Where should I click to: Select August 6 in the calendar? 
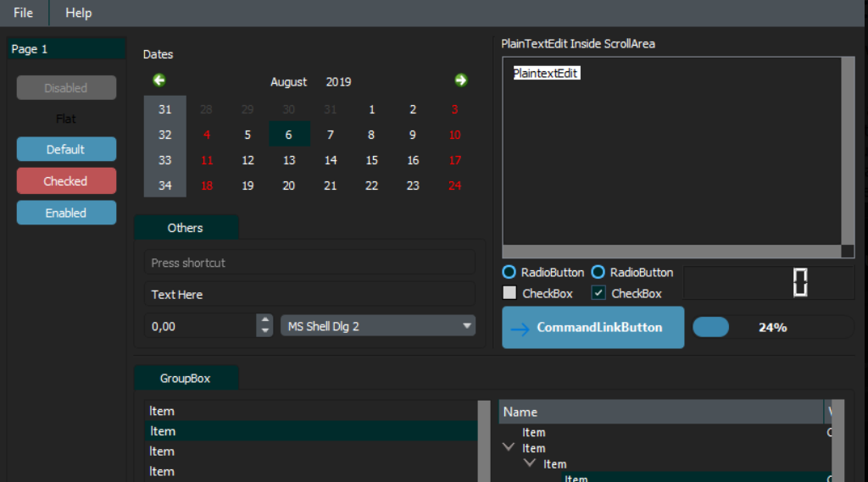pyautogui.click(x=289, y=135)
